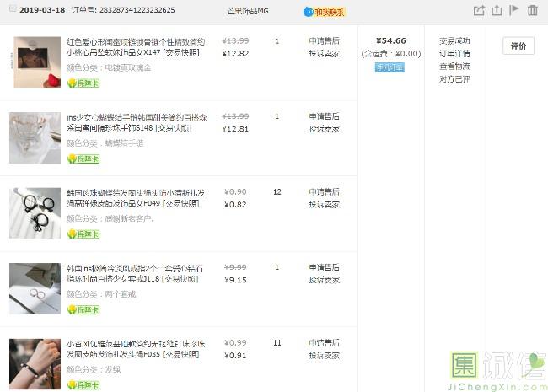The image size is (548, 392).
Task: Open the 查看物流 logistics tracking link
Action: pyautogui.click(x=454, y=66)
